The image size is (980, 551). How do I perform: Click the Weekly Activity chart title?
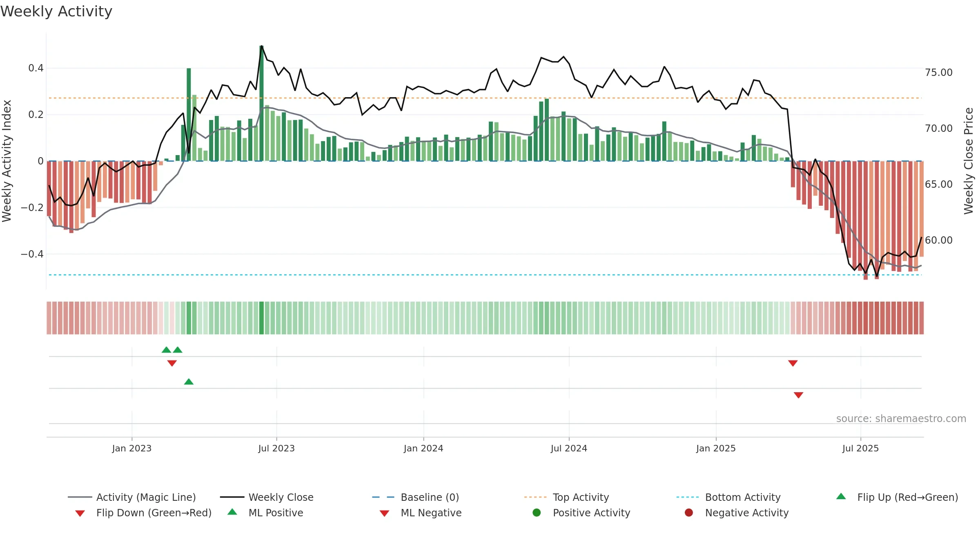(56, 11)
